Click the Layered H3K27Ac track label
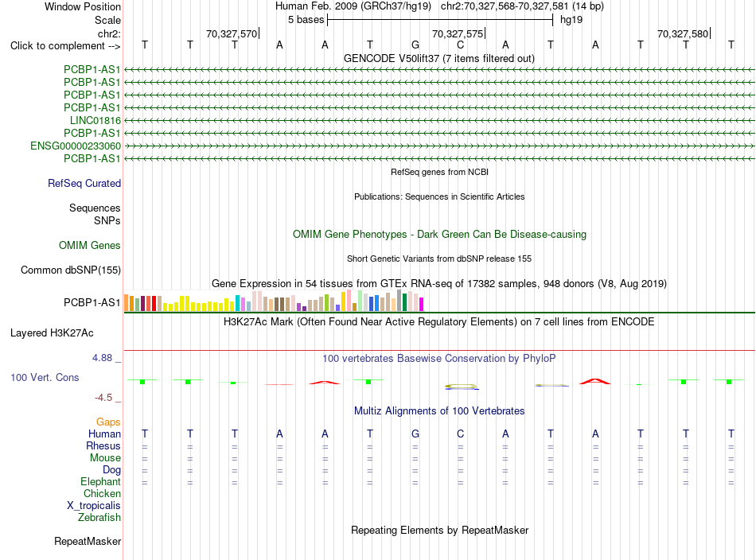Viewport: 756px width, 560px height. point(52,333)
